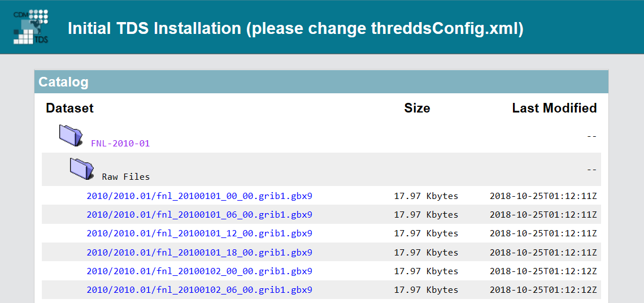Viewport: 644px width, 303px height.
Task: Click the timestamp for fnl_20100101_12_00 file
Action: (x=543, y=233)
